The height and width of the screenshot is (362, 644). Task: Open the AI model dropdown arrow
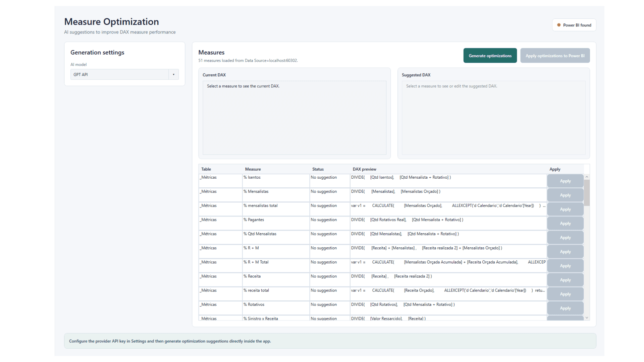(x=173, y=74)
